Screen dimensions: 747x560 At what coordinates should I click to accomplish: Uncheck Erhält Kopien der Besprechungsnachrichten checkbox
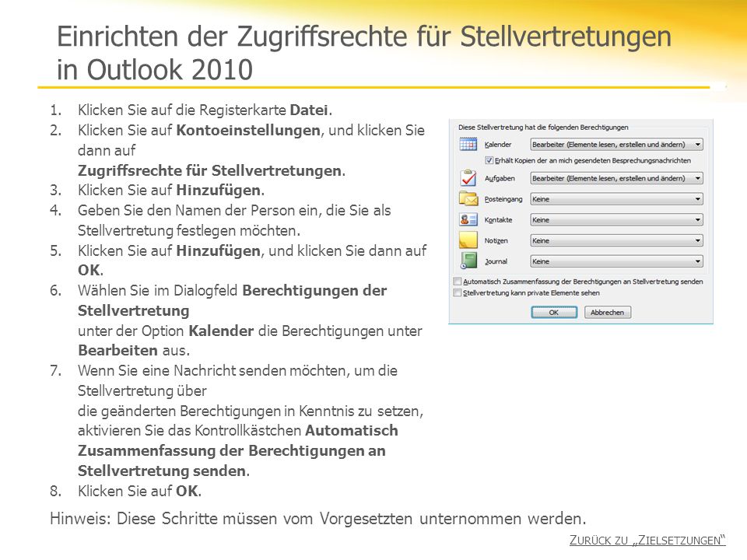pos(489,160)
